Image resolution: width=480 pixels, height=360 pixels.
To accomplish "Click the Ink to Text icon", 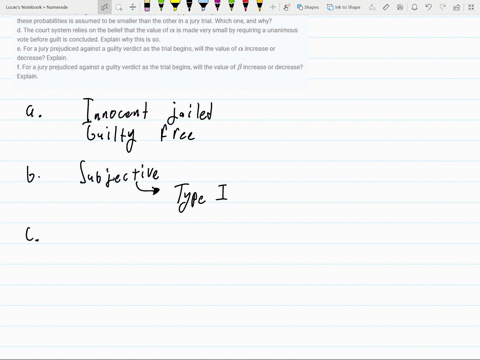I will (x=372, y=7).
